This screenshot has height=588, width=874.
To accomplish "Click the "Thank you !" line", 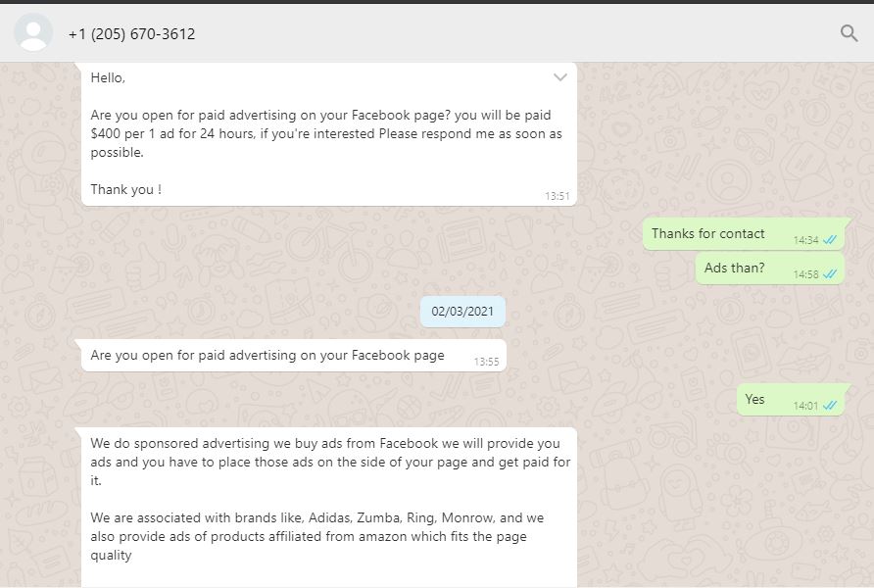I will (x=126, y=189).
